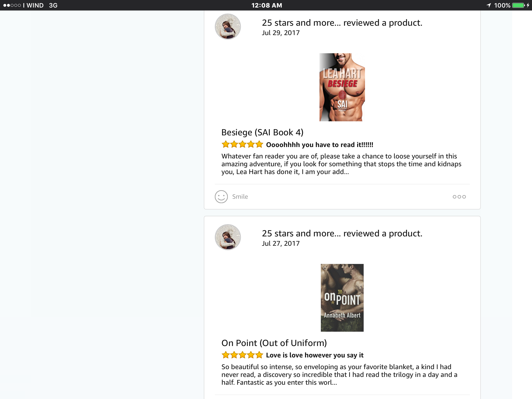Tap the battery icon in status bar
This screenshot has width=532, height=399.
click(518, 5)
